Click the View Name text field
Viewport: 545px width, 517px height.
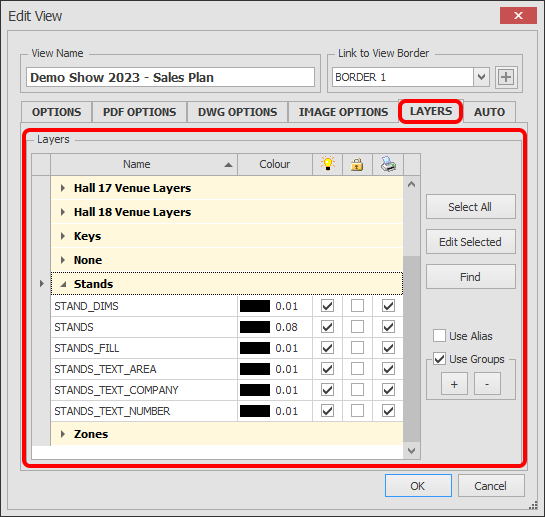click(170, 77)
